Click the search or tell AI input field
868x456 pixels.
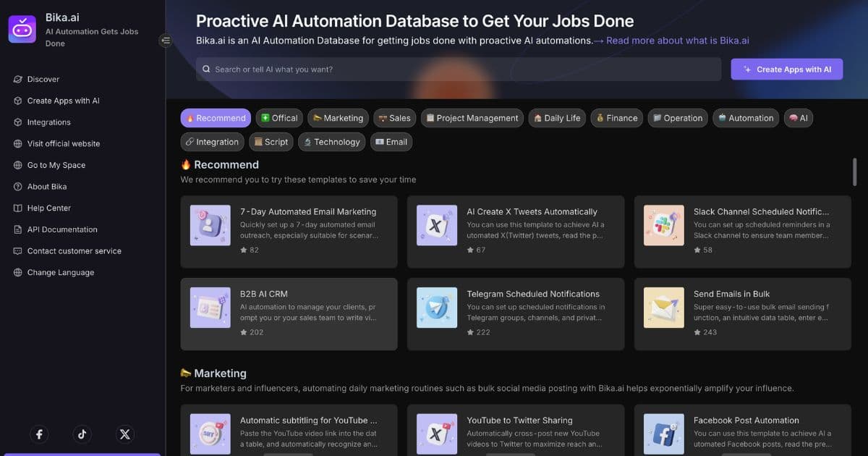pos(459,69)
